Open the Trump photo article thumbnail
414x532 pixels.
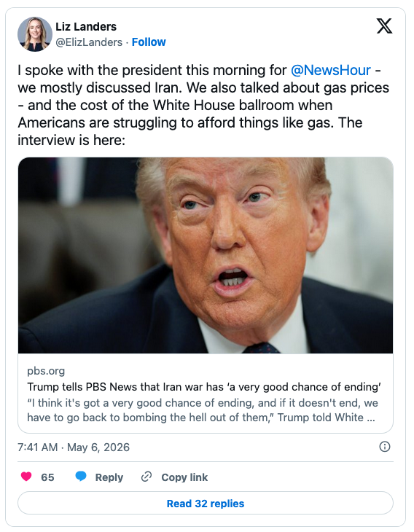click(x=206, y=255)
